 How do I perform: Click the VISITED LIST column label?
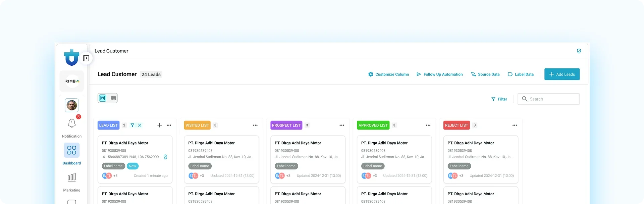197,125
